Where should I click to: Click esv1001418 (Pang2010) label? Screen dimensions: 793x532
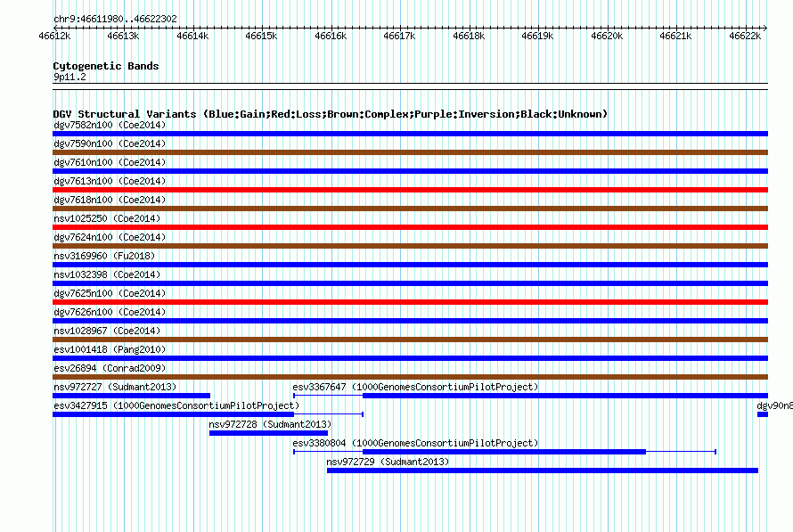(110, 349)
